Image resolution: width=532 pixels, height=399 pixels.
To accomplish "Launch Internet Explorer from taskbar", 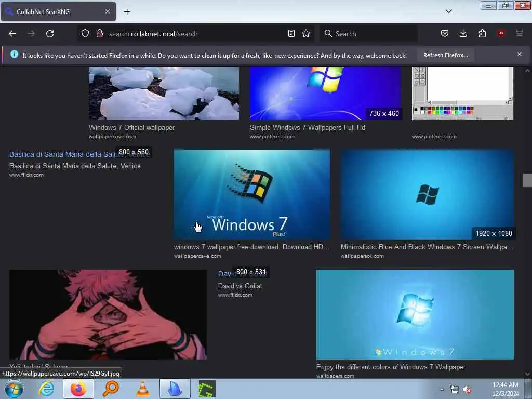I will pos(46,389).
